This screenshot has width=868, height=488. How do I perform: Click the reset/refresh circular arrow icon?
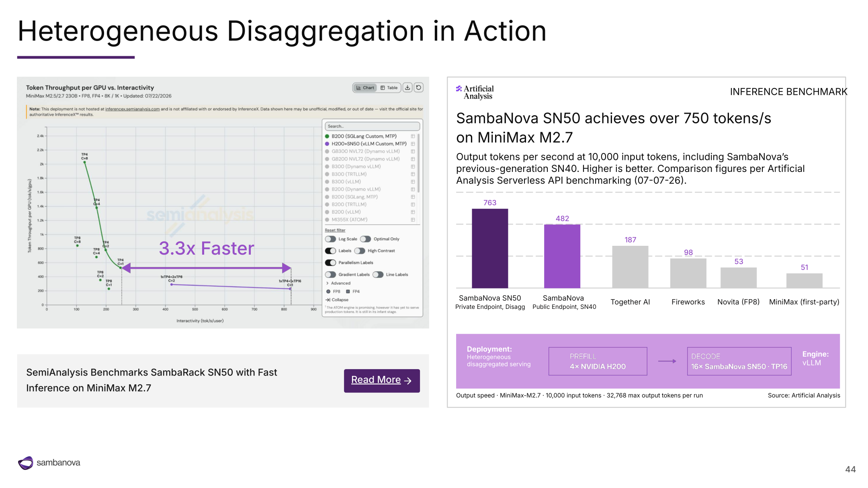coord(418,88)
